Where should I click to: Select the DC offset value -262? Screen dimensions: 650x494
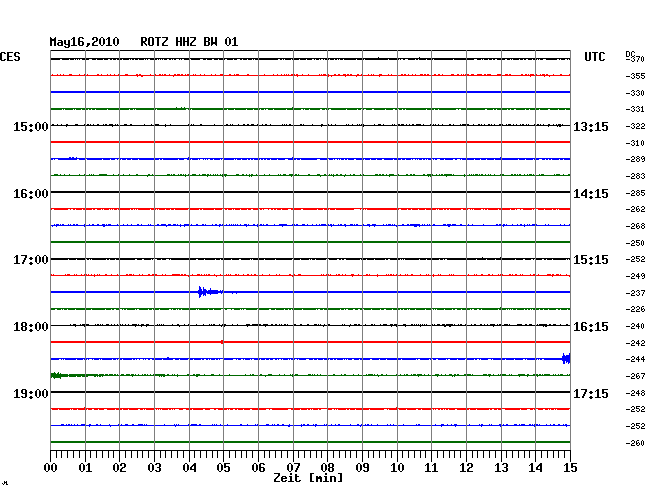tap(635, 209)
